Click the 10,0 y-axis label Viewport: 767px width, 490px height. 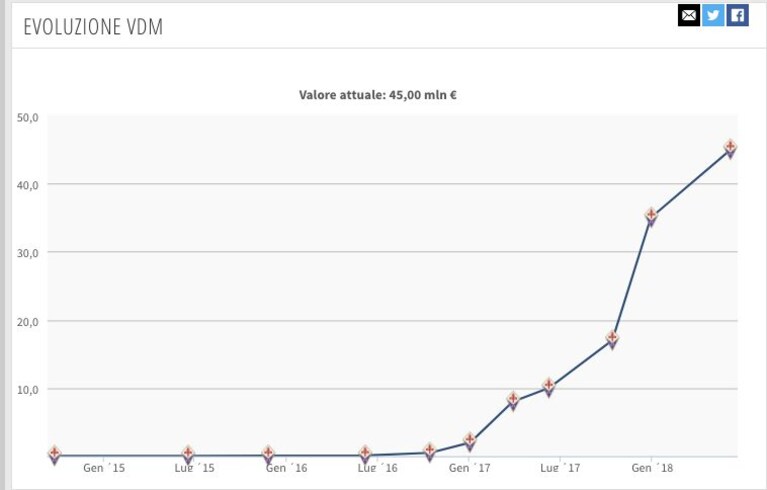[27, 390]
